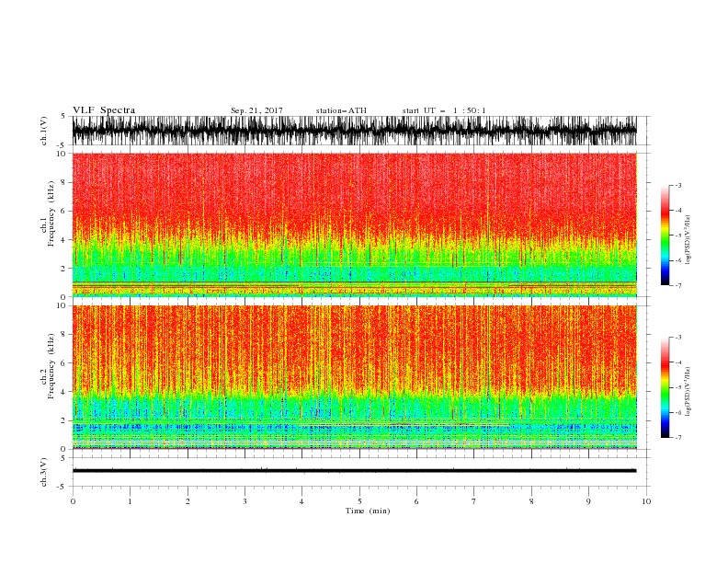Click the 'VLF Spectra' title text
Image resolution: width=728 pixels, height=563 pixels.
(104, 110)
